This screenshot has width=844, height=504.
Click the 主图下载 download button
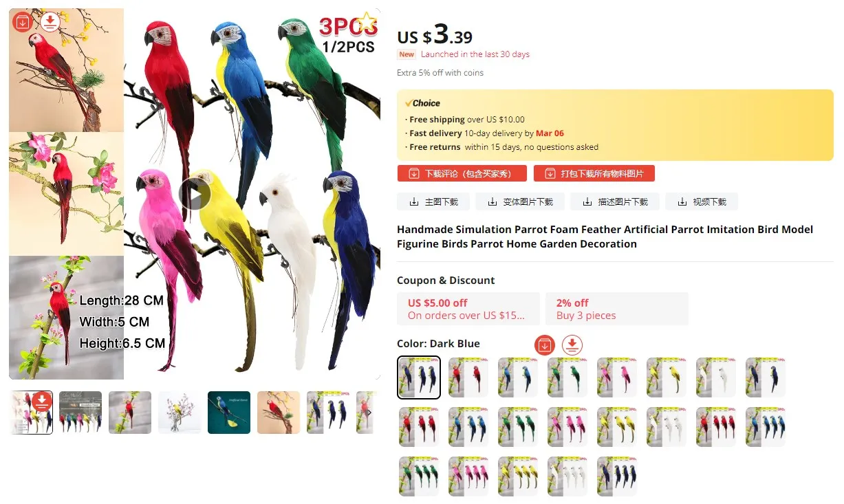click(433, 201)
